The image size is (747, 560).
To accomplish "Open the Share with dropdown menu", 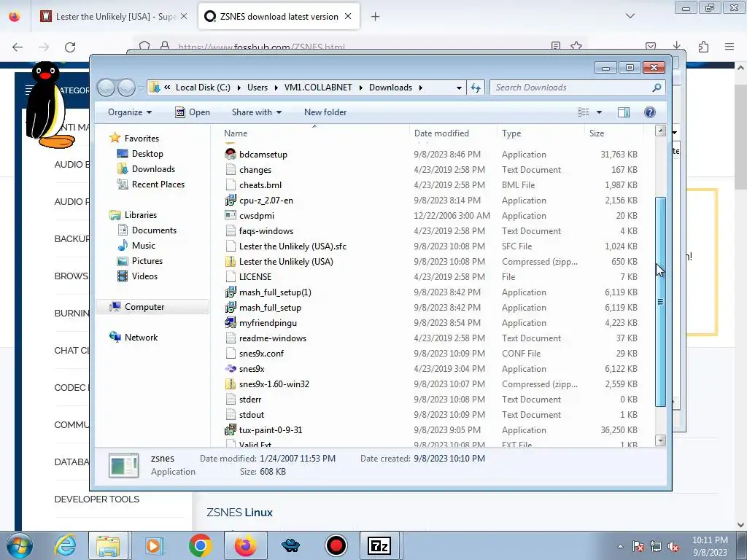I will (256, 112).
